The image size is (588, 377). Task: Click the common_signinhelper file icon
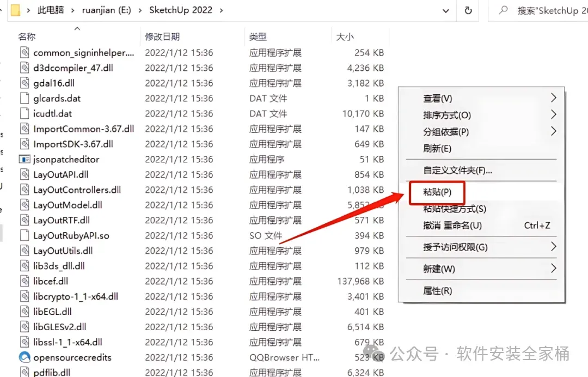pos(24,52)
